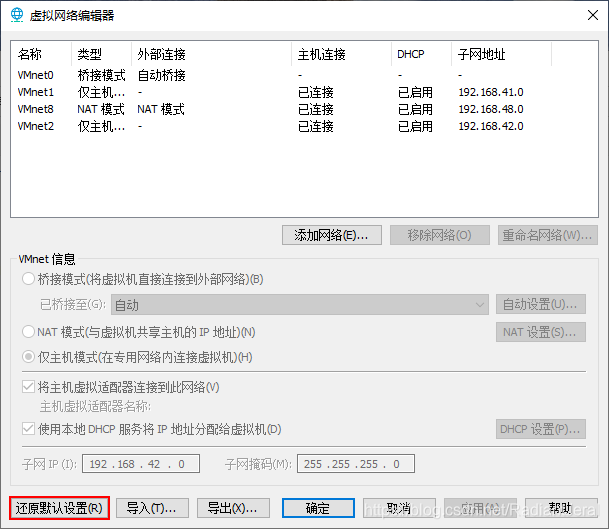The image size is (609, 529).
Task: Click the 移除网络(O) button
Action: [440, 235]
